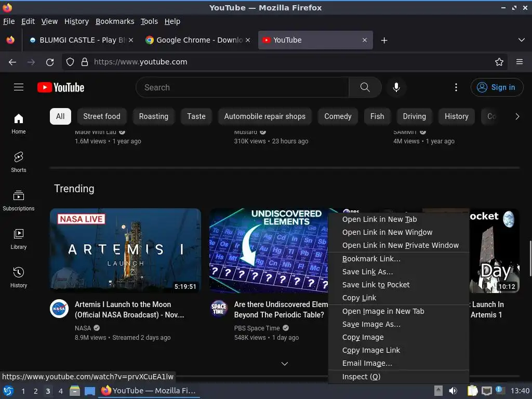The width and height of the screenshot is (532, 399).
Task: Click PBS Space Time channel avatar
Action: point(219,309)
